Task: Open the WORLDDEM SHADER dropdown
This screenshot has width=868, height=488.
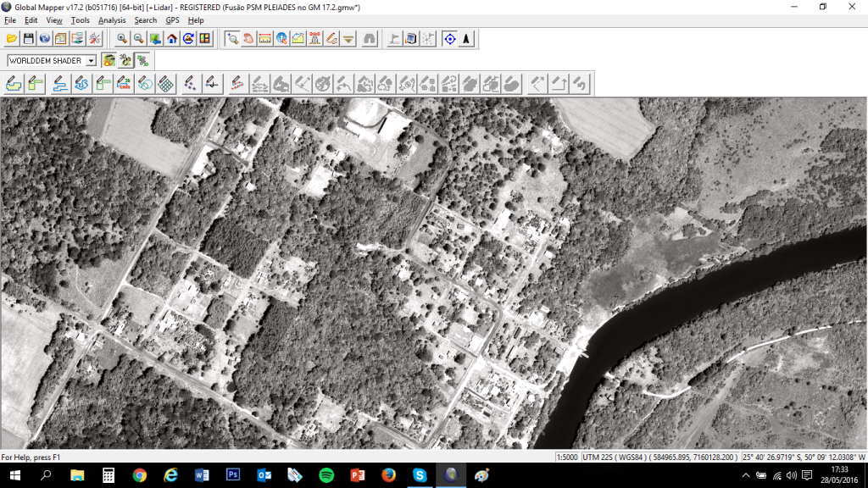Action: (x=91, y=61)
